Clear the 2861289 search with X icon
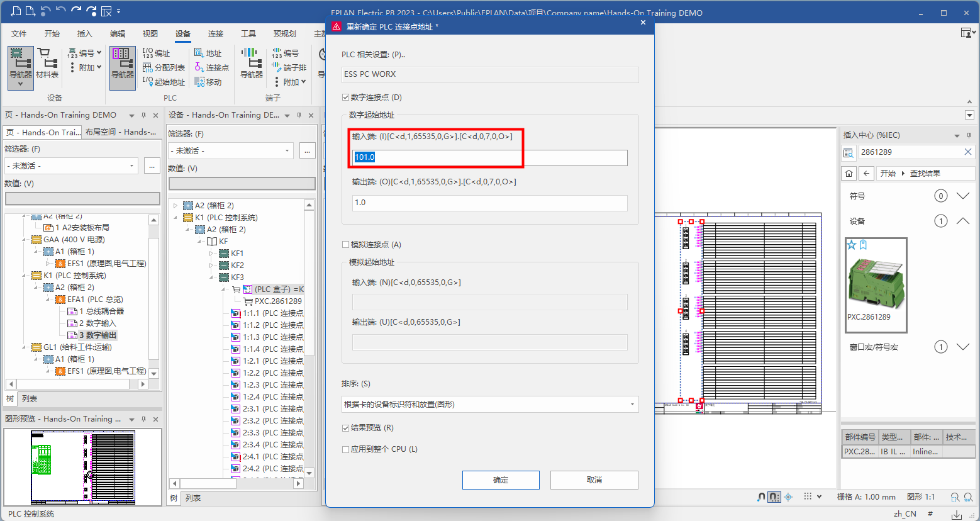This screenshot has height=521, width=980. (x=968, y=152)
